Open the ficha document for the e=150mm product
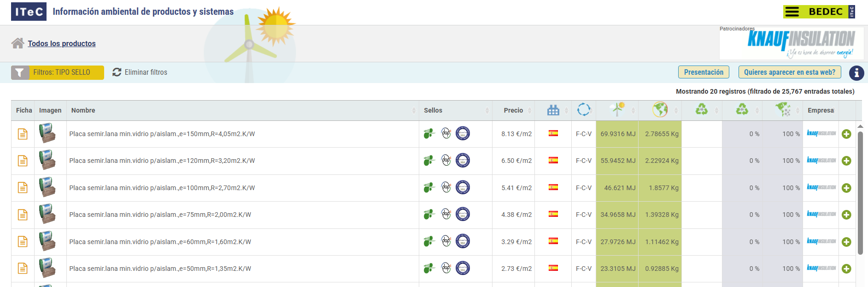Image resolution: width=868 pixels, height=287 pixels. click(23, 134)
